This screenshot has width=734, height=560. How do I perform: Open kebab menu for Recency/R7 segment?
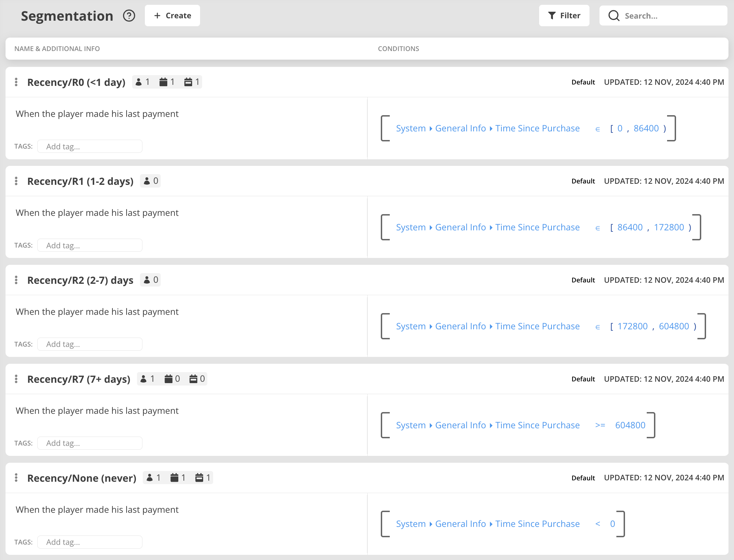16,379
